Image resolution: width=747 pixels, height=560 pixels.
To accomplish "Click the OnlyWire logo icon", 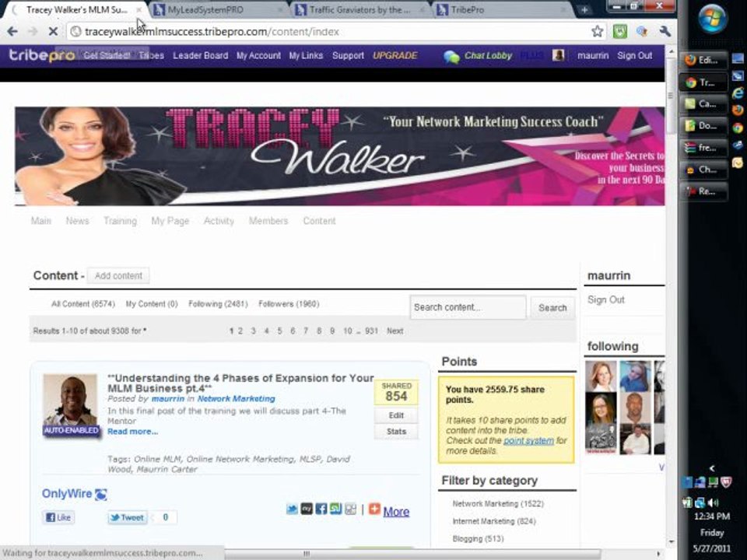I will (x=100, y=495).
